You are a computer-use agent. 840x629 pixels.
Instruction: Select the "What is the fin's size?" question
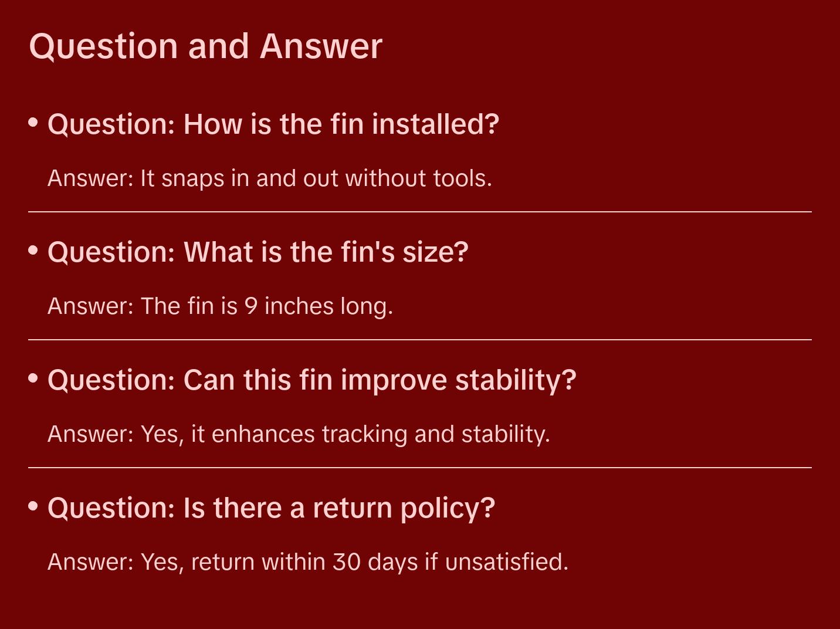click(x=258, y=252)
